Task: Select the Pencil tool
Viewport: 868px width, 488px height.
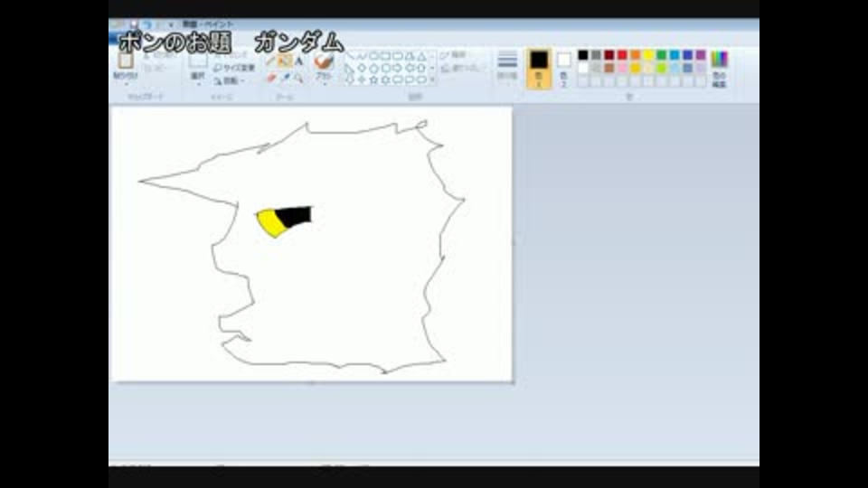Action: coord(270,61)
